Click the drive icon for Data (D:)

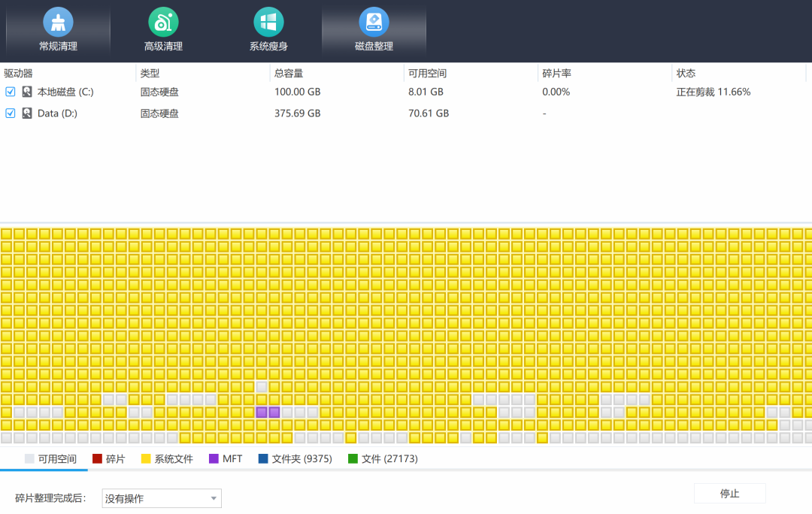click(x=27, y=113)
